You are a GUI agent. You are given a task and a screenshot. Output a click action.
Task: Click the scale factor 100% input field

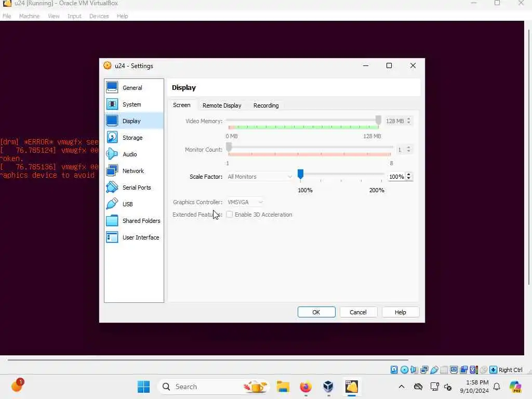tap(396, 177)
